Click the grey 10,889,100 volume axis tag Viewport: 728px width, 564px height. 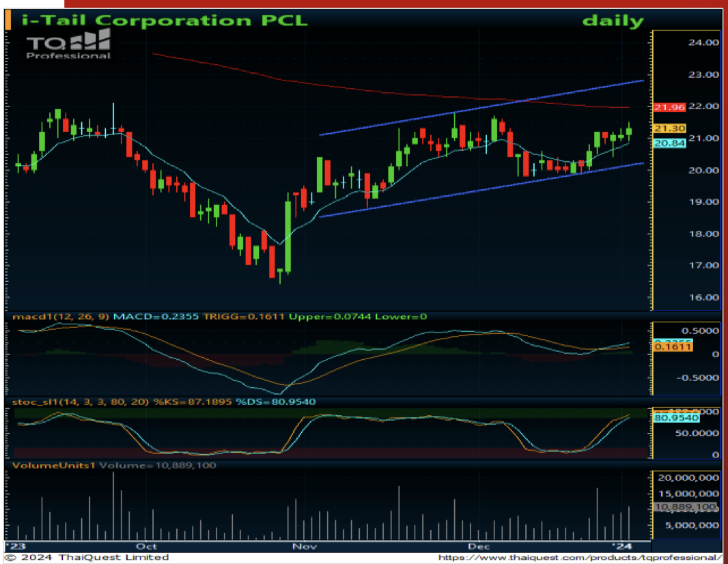pyautogui.click(x=685, y=507)
